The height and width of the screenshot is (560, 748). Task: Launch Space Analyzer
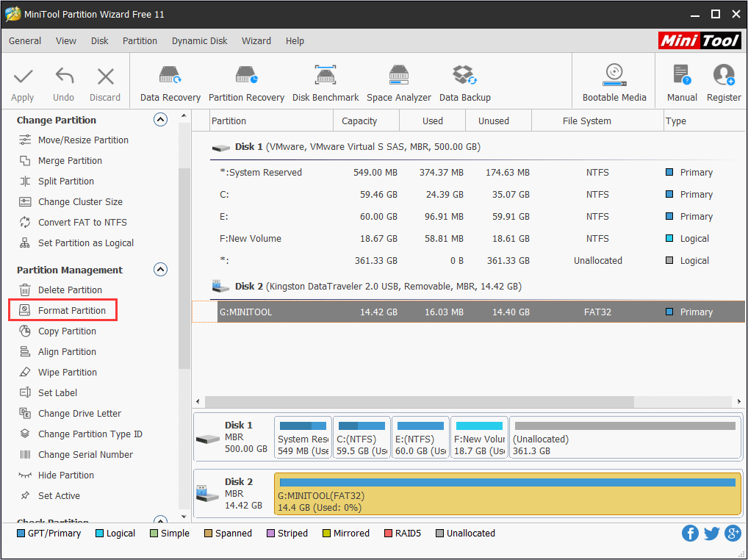(x=398, y=79)
